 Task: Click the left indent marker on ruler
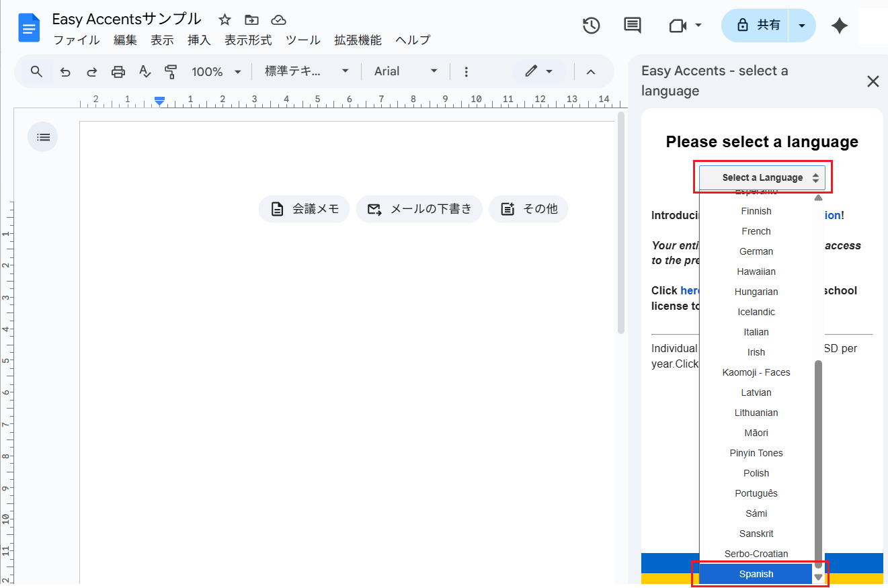coord(159,101)
